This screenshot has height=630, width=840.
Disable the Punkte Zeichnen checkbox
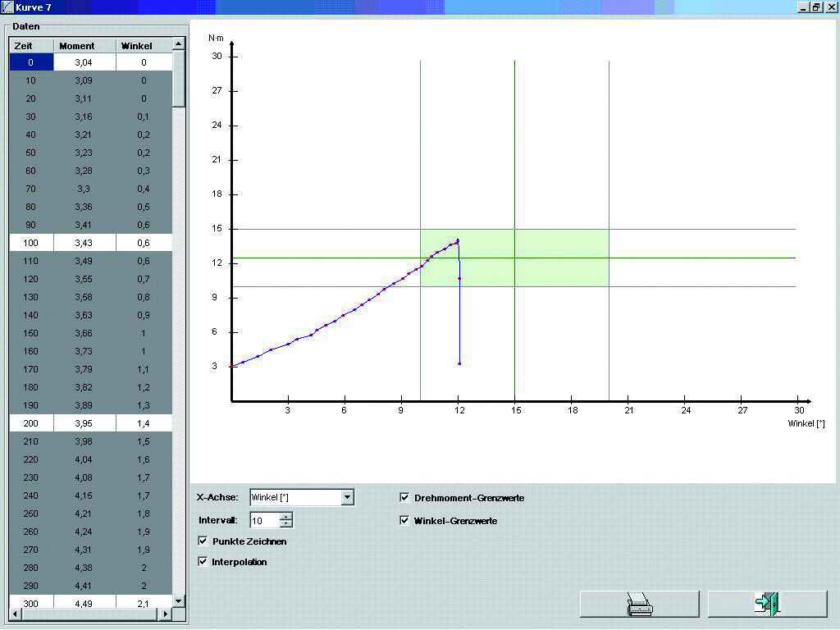203,541
